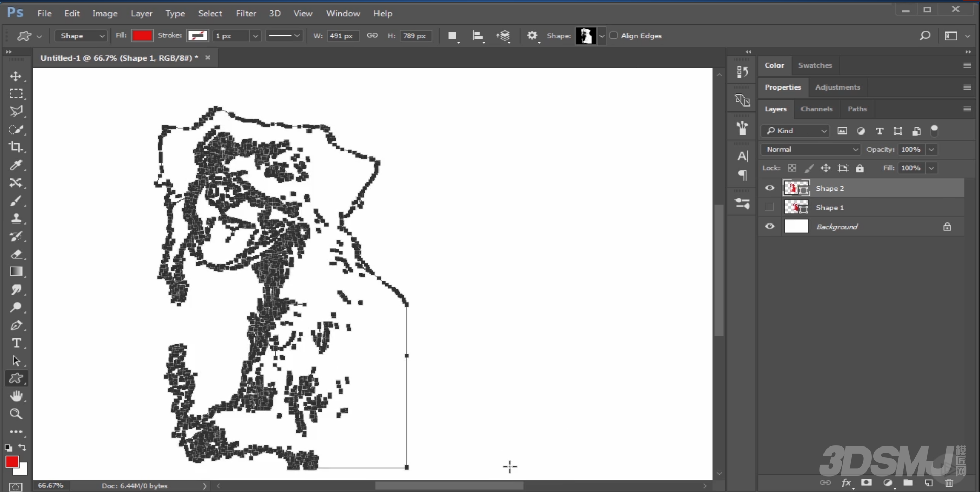This screenshot has width=980, height=492.
Task: Hide the Background layer
Action: tap(770, 226)
